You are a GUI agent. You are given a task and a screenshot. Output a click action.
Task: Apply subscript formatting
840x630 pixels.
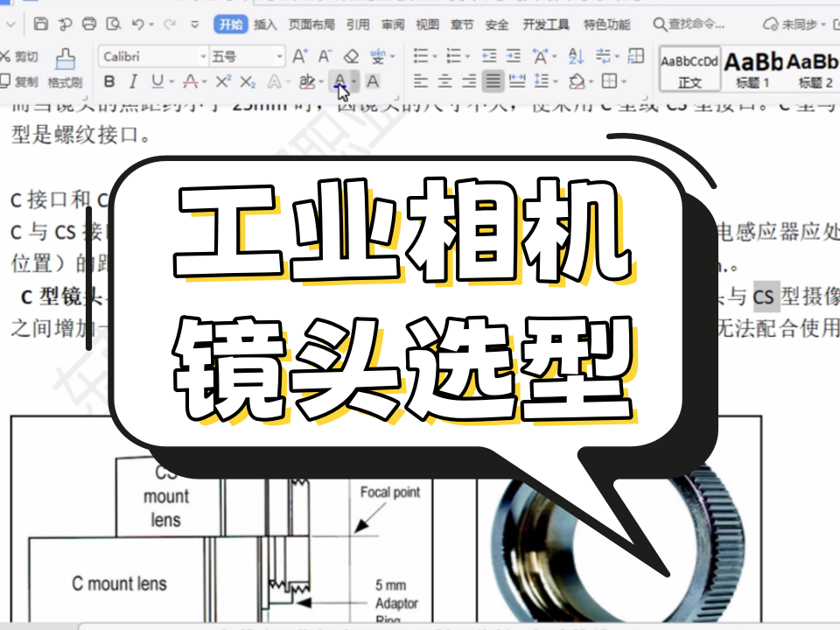click(248, 82)
